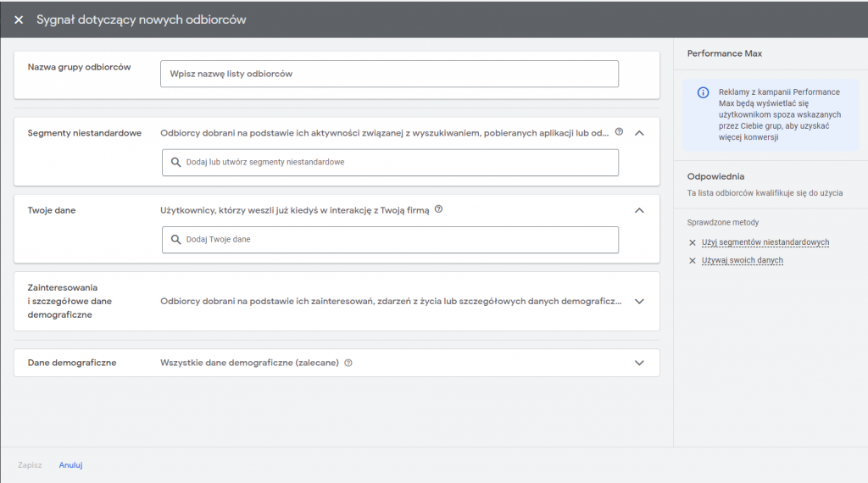Viewport: 868px width, 483px height.
Task: Click magnifier icon in custom segments search box
Action: 175,162
